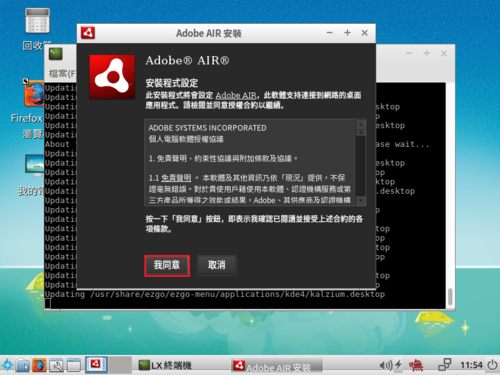The image size is (500, 375).
Task: Switch to LX 終端機 taskbar button
Action: pos(165,366)
